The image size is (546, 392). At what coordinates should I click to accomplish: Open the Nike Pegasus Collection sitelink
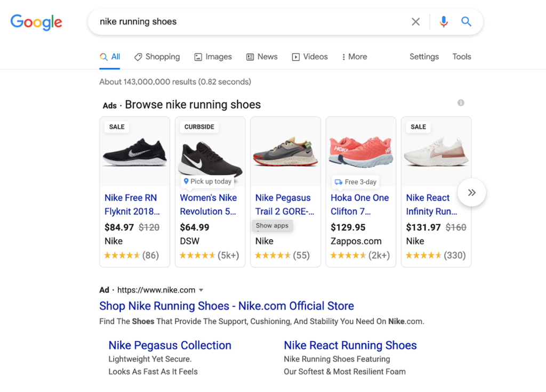(170, 345)
